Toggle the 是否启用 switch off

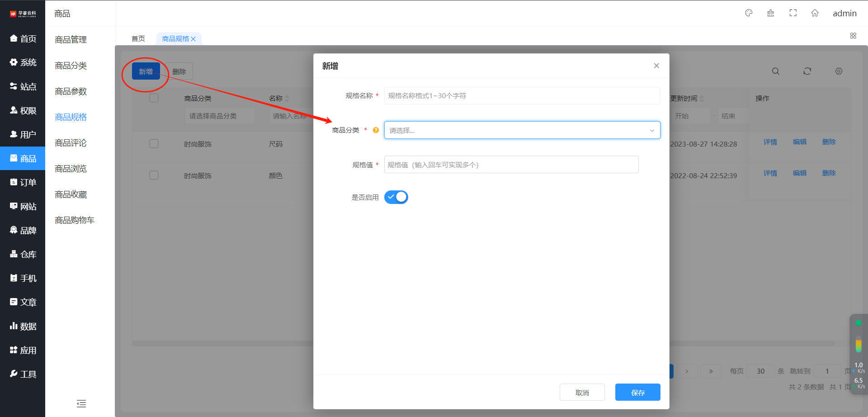click(396, 197)
